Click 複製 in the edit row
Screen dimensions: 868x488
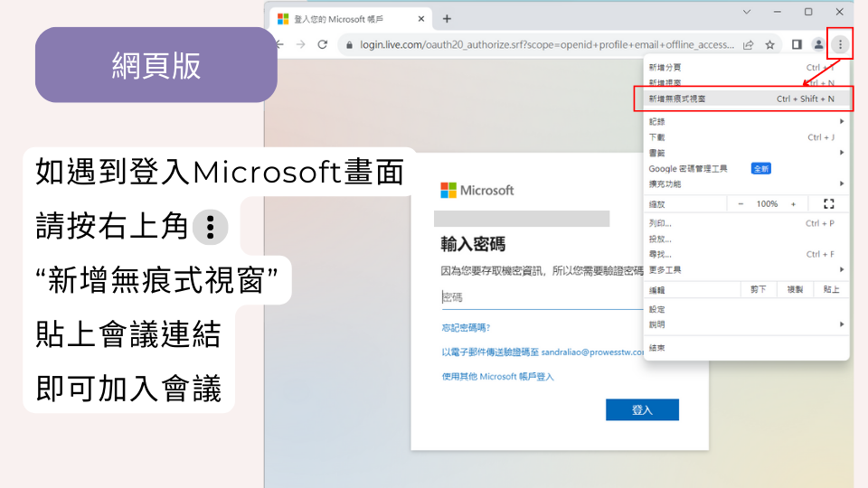(795, 289)
